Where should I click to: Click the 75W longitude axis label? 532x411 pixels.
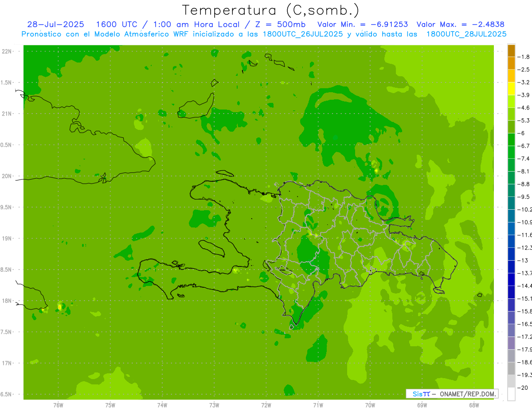[110, 405]
